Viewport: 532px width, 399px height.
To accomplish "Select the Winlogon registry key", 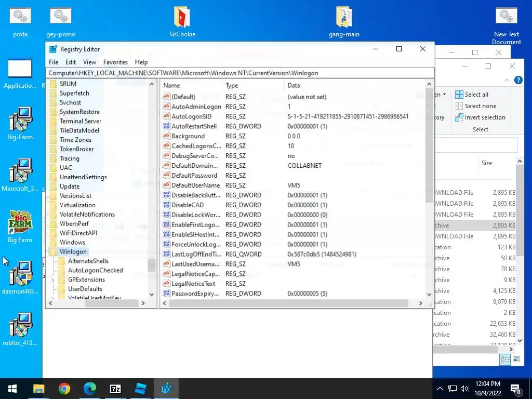I will click(73, 252).
